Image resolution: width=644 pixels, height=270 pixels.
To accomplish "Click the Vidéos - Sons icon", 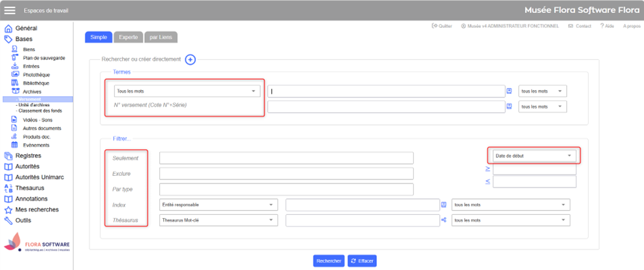I will pos(15,120).
